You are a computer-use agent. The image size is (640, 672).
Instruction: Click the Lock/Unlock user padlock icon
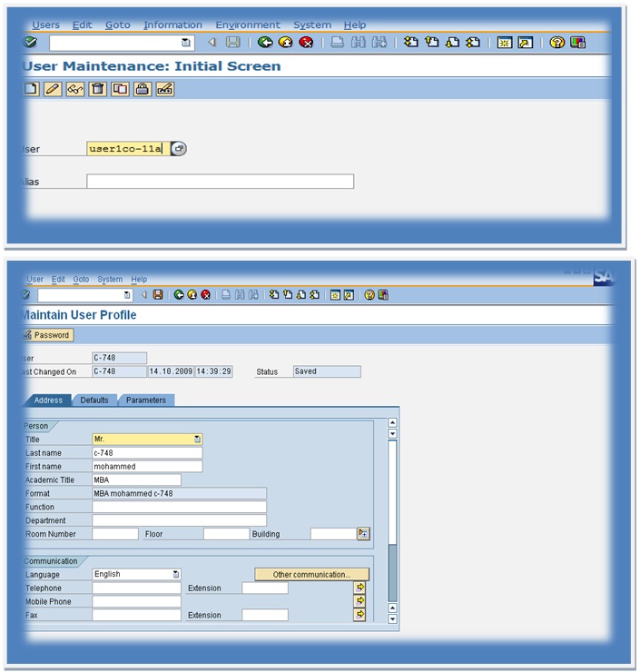point(143,89)
